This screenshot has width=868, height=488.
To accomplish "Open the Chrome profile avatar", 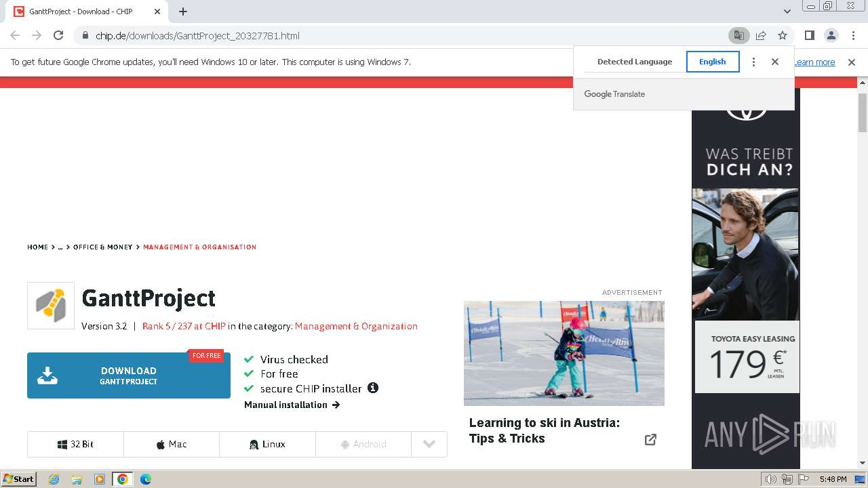I will click(831, 35).
